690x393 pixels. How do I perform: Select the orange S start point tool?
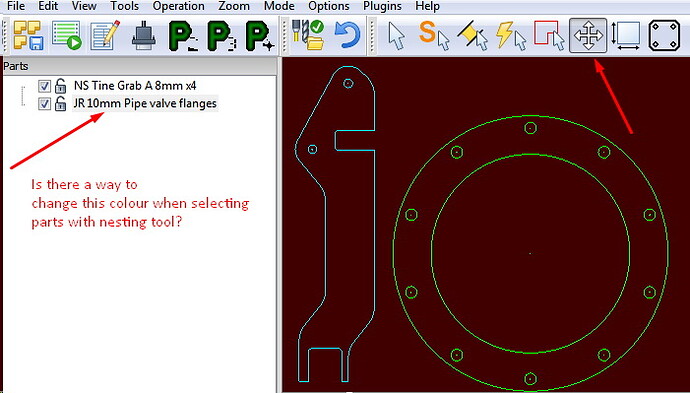click(433, 35)
